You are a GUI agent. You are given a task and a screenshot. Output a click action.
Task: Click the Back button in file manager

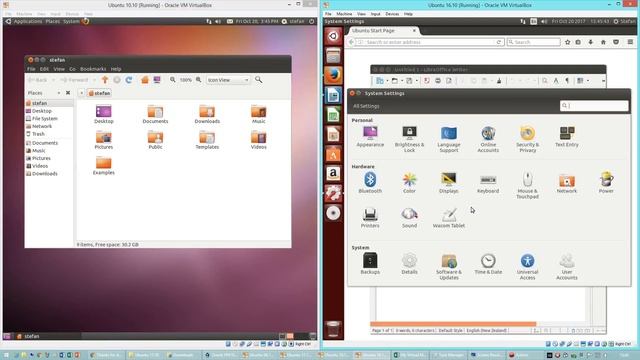click(38, 80)
